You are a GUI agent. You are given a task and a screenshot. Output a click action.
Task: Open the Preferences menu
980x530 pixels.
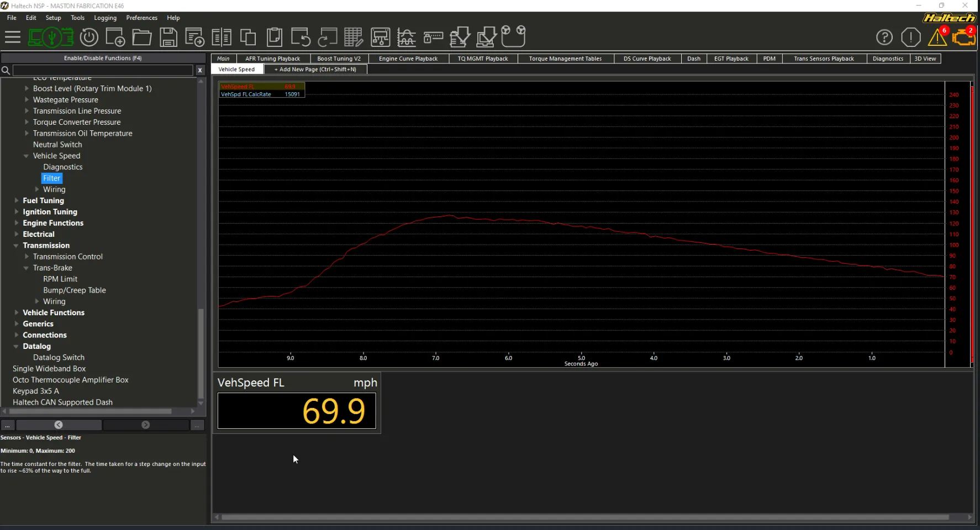(x=141, y=18)
